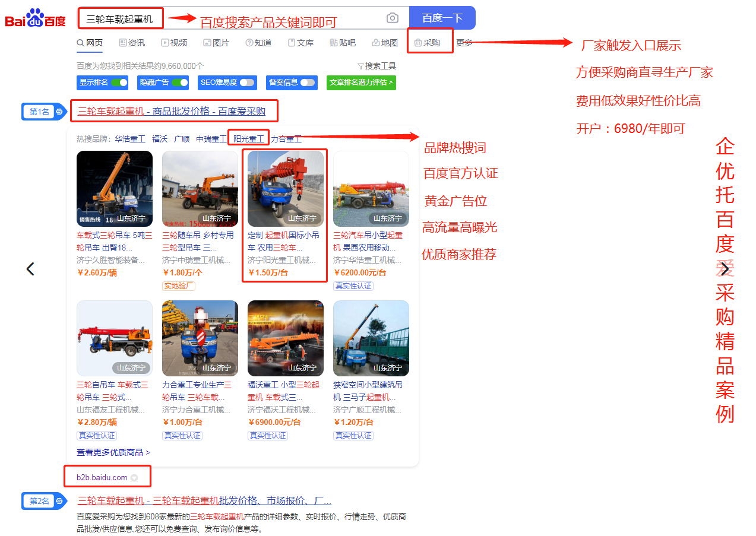Toggle the 显示排名 switch
The width and height of the screenshot is (756, 536).
pyautogui.click(x=119, y=83)
